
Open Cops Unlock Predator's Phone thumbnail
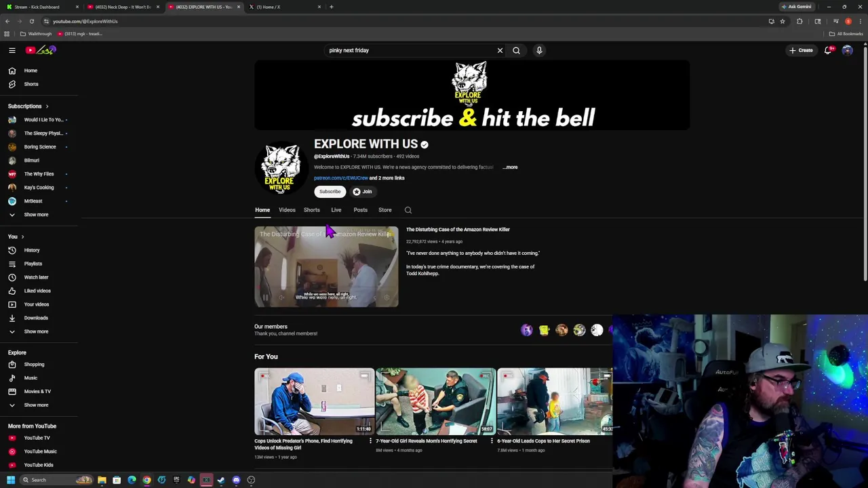[x=314, y=401]
